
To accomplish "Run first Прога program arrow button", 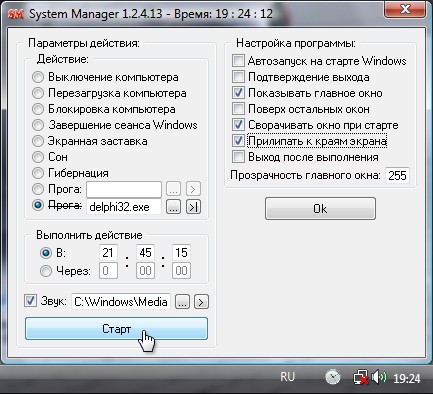I will [193, 189].
